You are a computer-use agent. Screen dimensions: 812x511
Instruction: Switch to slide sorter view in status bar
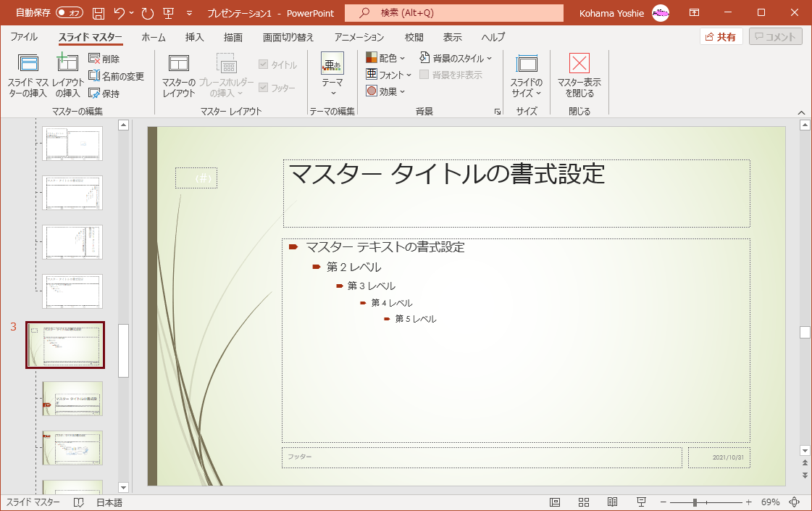pyautogui.click(x=584, y=502)
